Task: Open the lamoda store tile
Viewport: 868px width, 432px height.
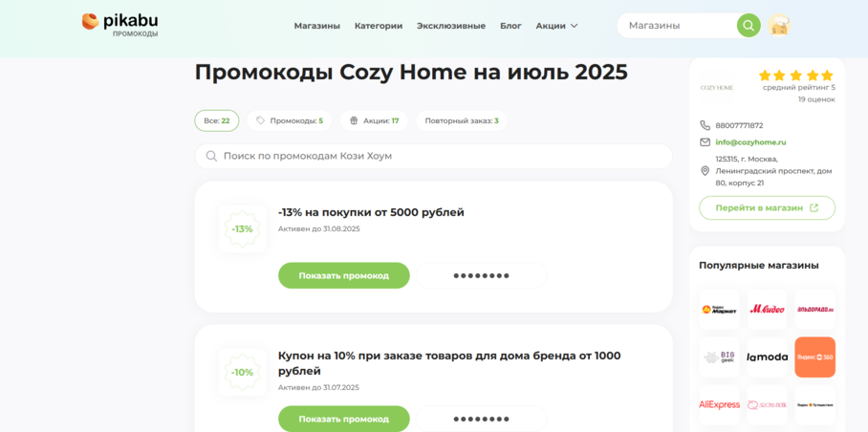Action: (767, 357)
